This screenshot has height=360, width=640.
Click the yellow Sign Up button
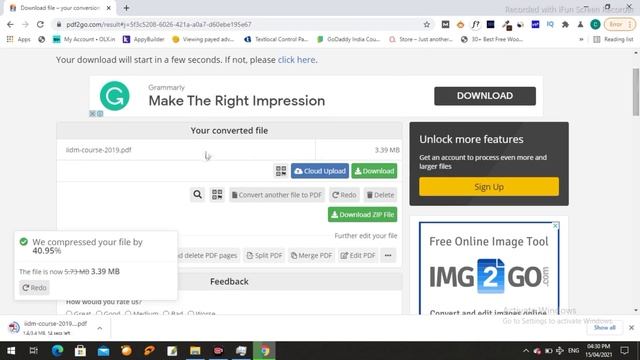point(489,187)
